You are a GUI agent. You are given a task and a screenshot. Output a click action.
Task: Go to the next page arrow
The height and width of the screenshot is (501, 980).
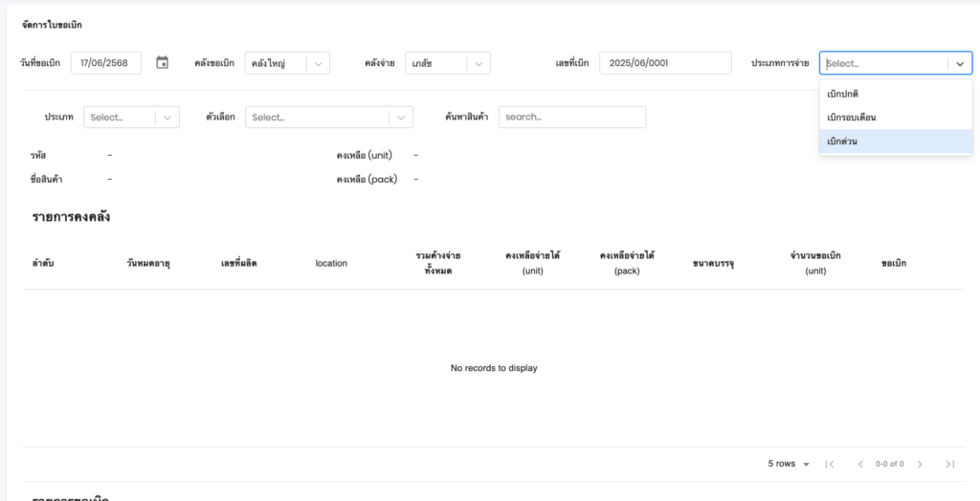(x=920, y=464)
